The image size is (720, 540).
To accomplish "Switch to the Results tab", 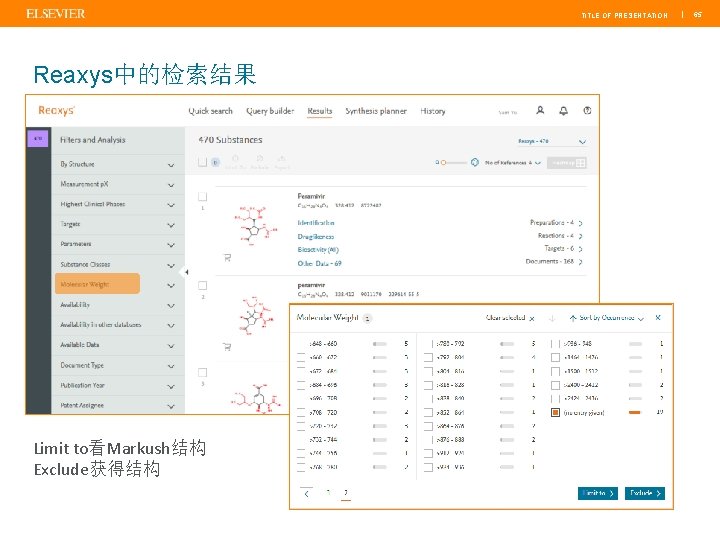I will [320, 111].
